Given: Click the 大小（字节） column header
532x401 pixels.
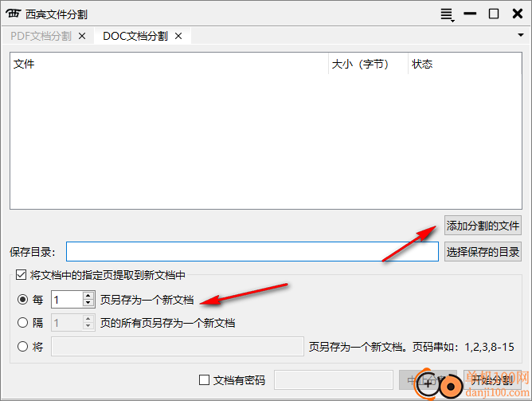Looking at the screenshot, I should click(368, 64).
